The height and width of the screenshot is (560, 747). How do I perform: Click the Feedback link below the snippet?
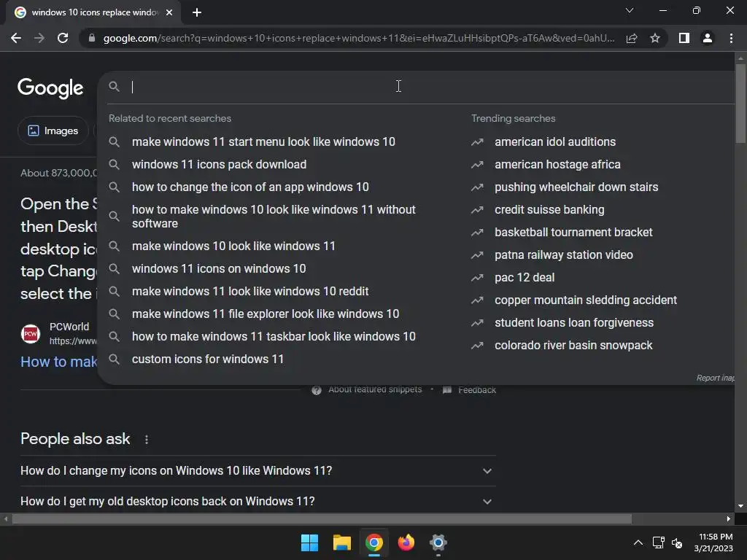point(470,390)
